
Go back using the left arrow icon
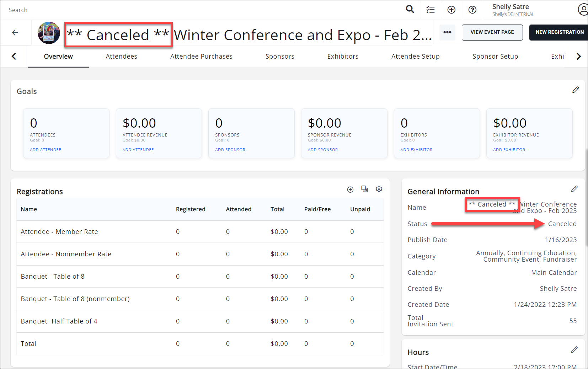[15, 33]
